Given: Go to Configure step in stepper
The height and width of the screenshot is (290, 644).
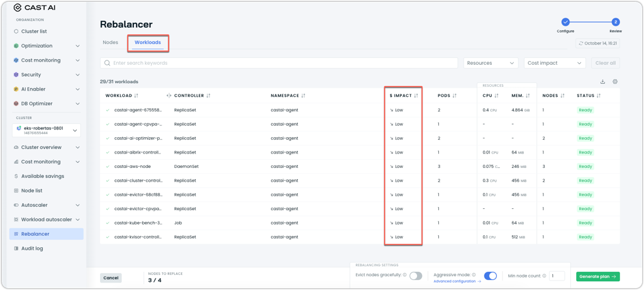Looking at the screenshot, I should point(565,22).
